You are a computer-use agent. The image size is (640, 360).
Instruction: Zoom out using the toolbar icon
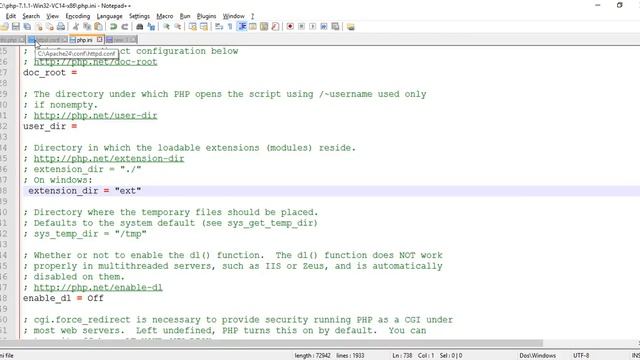point(178,27)
